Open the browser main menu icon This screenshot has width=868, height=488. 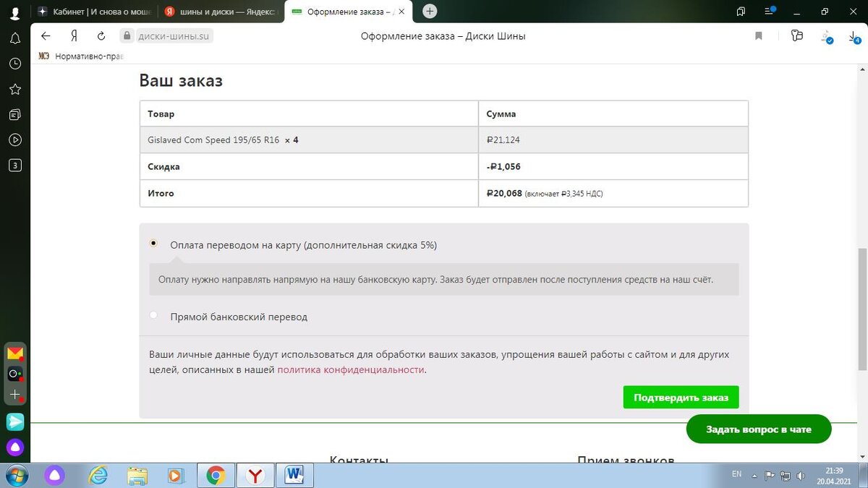pyautogui.click(x=769, y=12)
